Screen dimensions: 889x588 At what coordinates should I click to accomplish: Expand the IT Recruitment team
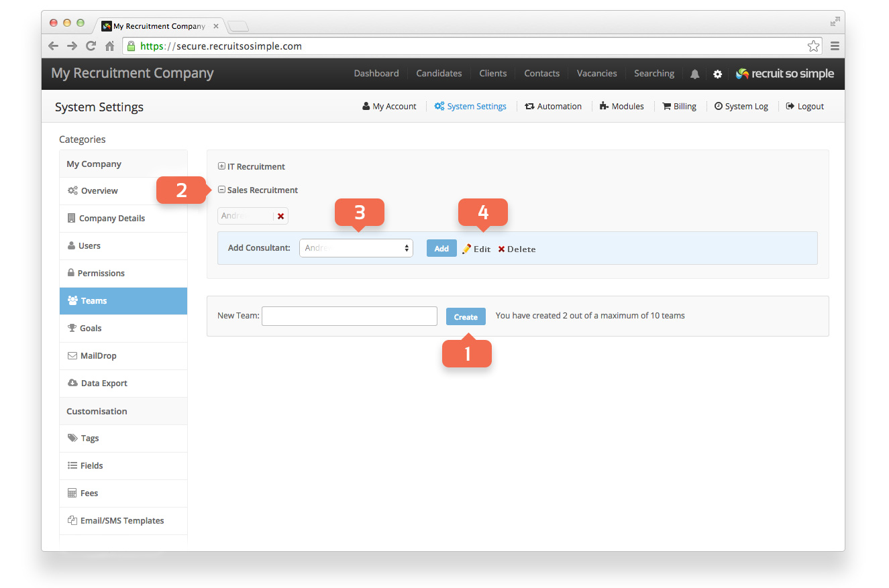click(x=222, y=166)
